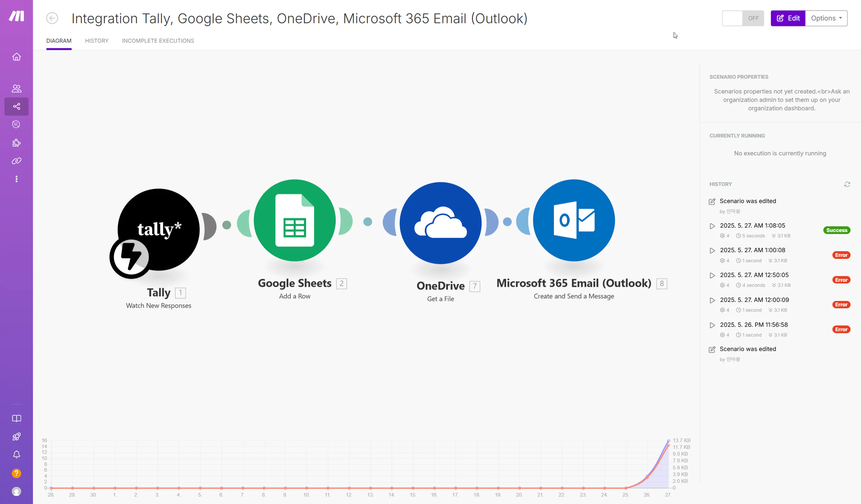
Task: Refresh the History panel list
Action: coord(847,184)
